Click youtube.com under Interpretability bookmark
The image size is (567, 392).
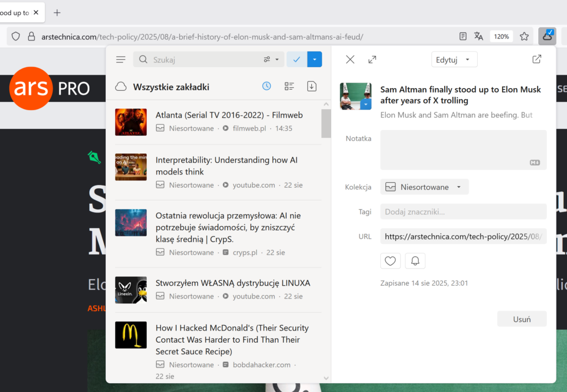point(254,185)
